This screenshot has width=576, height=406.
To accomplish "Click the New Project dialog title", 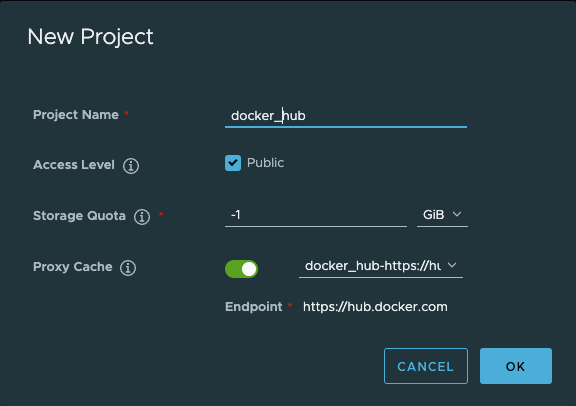I will (x=90, y=37).
